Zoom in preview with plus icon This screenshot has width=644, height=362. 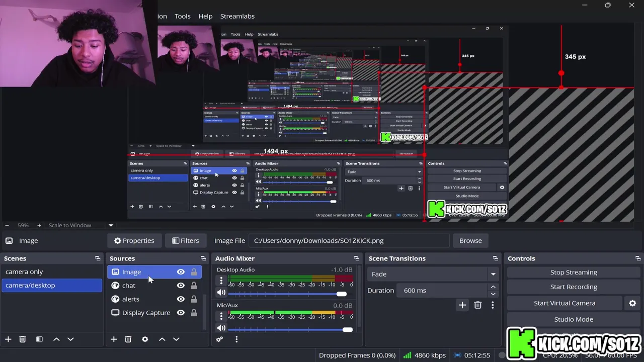(39, 225)
